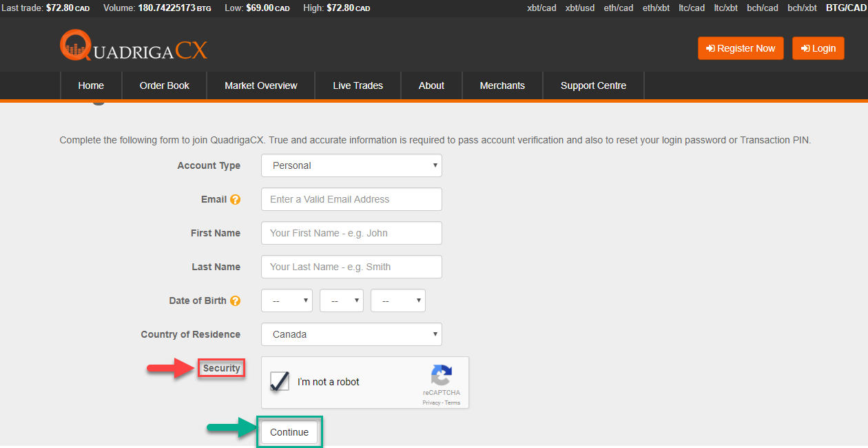Click the Account Type label
Viewport: 868px width, 448px height.
(209, 165)
